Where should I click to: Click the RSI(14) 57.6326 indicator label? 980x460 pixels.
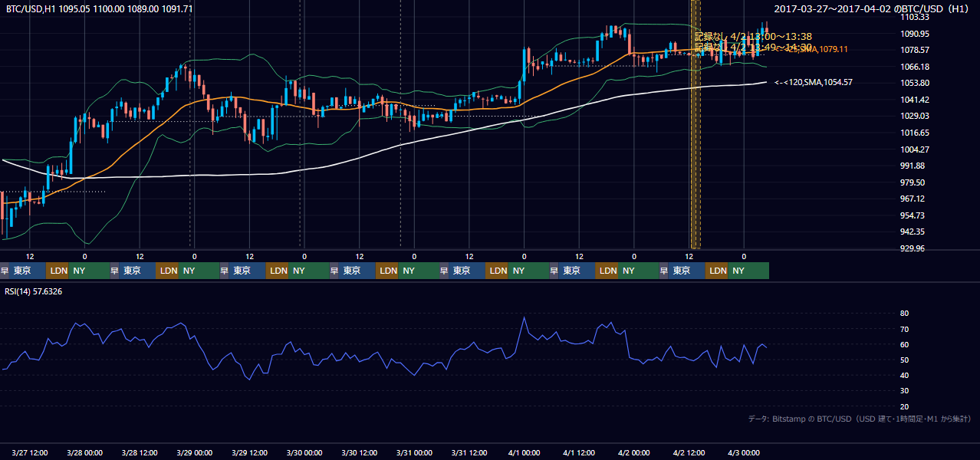tap(34, 291)
